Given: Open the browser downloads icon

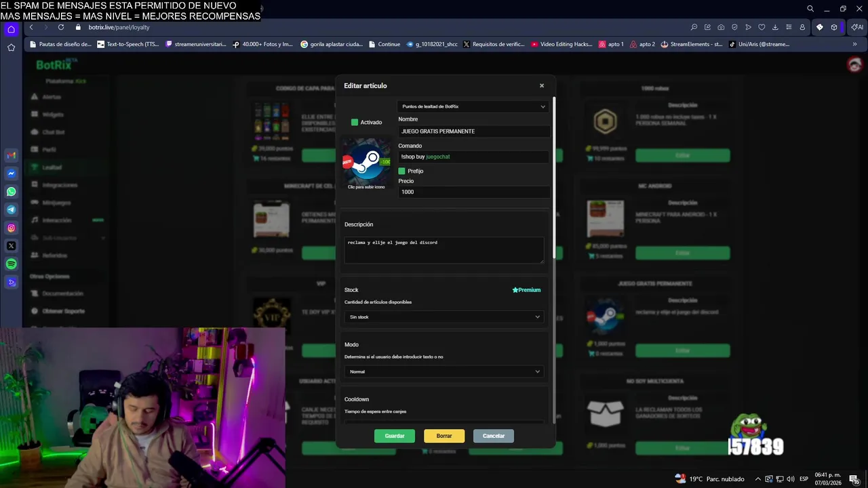Looking at the screenshot, I should point(775,27).
